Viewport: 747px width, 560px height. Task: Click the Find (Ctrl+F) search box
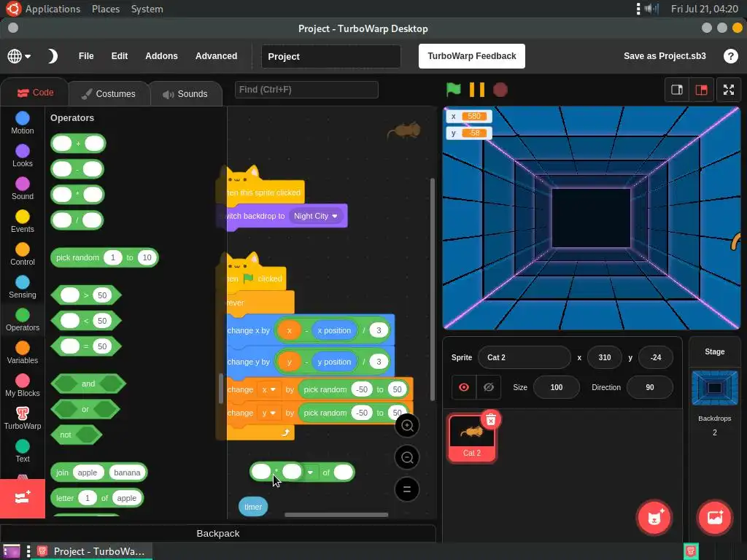[306, 90]
